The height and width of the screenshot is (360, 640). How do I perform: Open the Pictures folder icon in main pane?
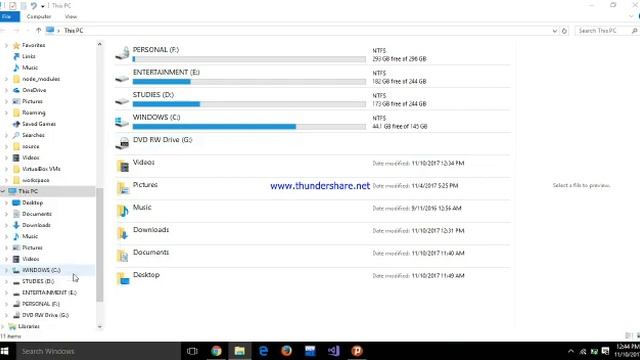tap(123, 188)
